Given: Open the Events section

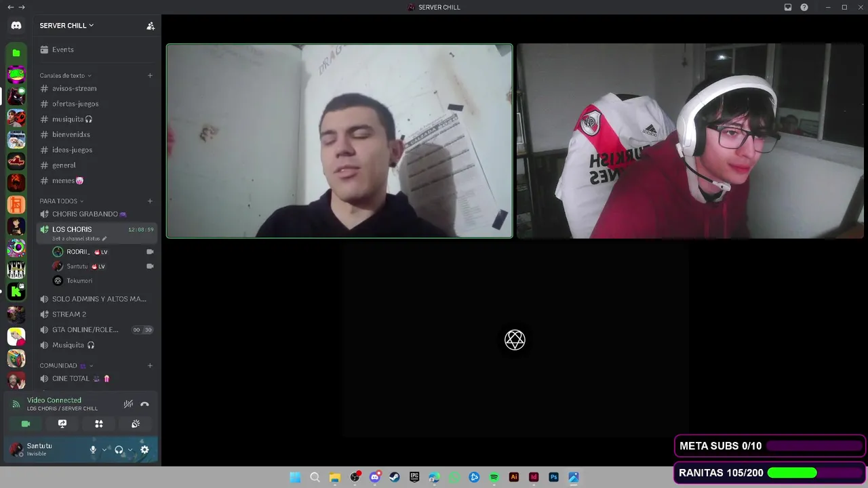Looking at the screenshot, I should [x=96, y=49].
